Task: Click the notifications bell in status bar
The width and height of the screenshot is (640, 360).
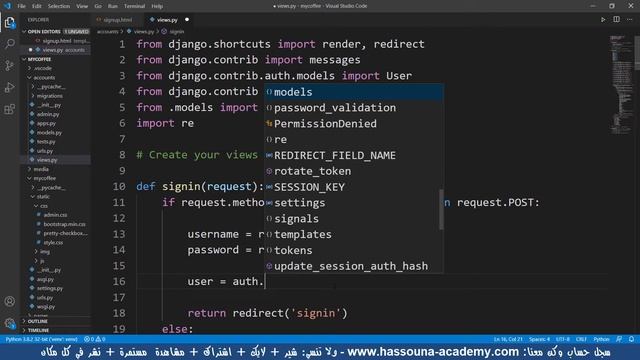Action: pos(631,339)
